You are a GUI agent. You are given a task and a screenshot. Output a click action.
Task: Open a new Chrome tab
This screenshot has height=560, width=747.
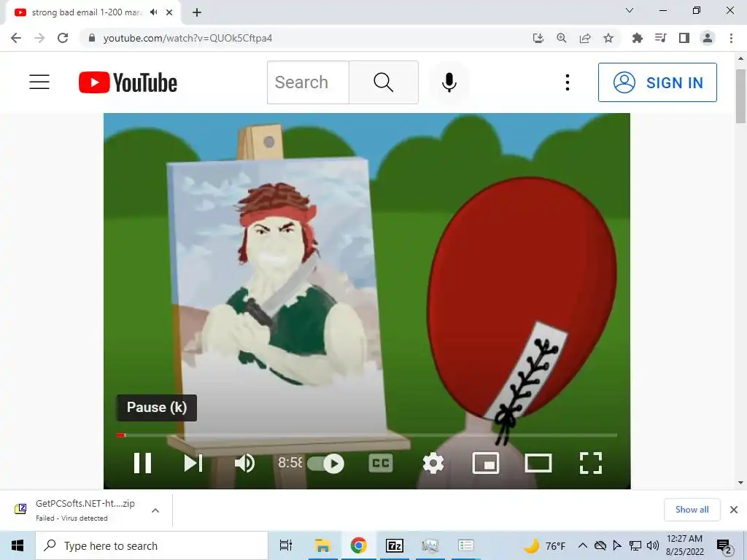point(197,12)
